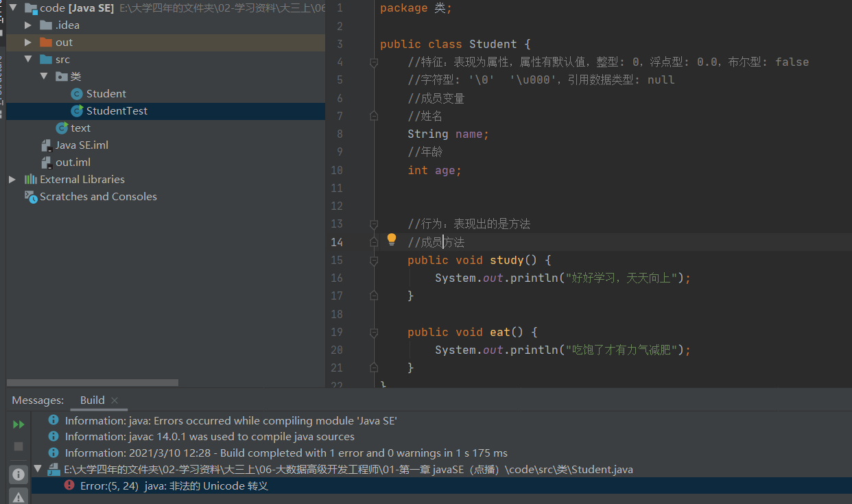Screen dimensions: 852x504
Task: Click line number 5 in the gutter
Action: pyautogui.click(x=338, y=80)
